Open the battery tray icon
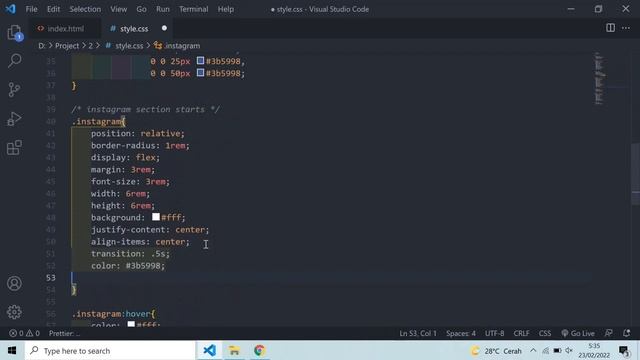Viewport: 640px width, 360px height. [x=557, y=351]
